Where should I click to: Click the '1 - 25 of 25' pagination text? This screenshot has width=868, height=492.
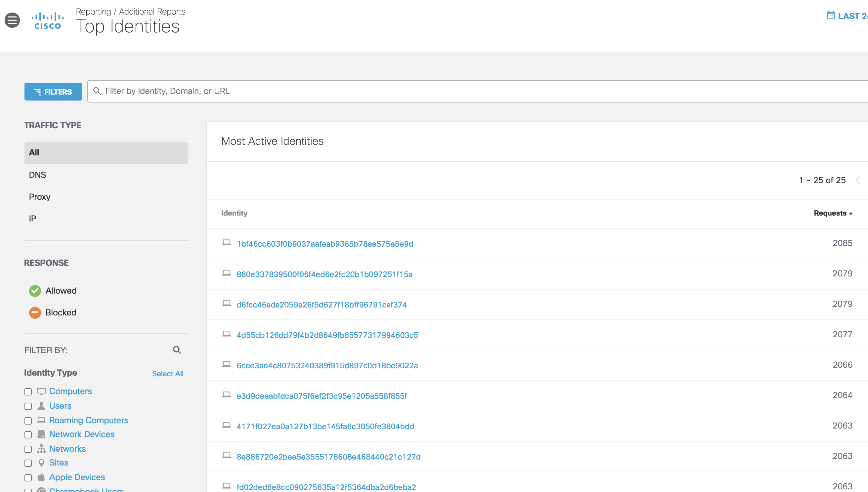point(822,181)
